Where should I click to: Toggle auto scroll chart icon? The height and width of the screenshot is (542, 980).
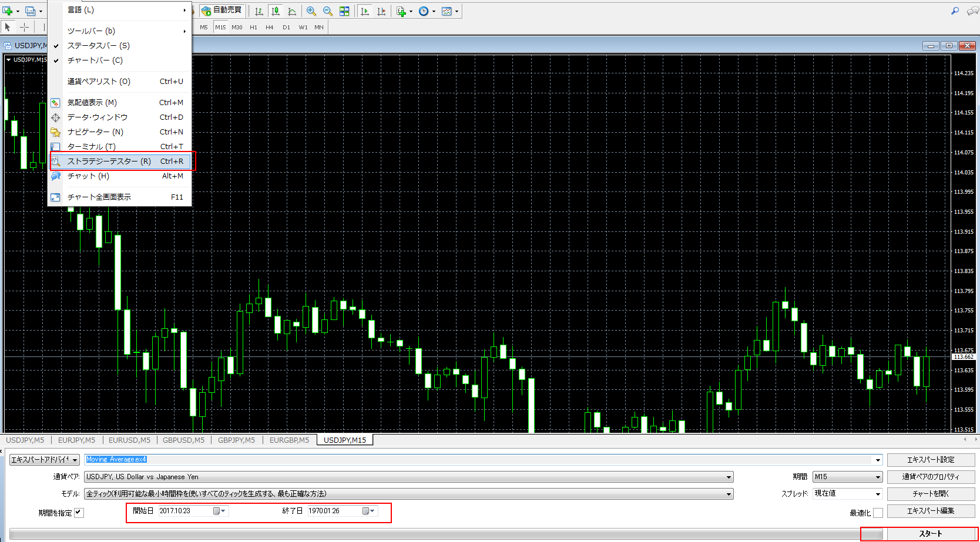click(365, 11)
